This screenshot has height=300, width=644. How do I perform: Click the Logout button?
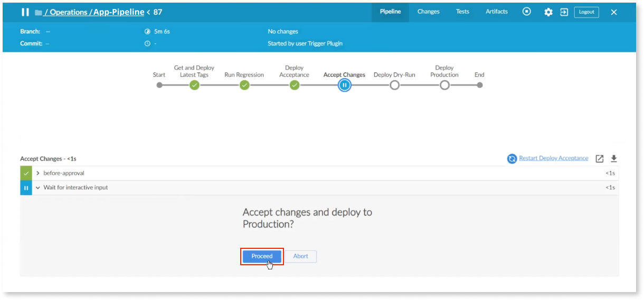coord(586,12)
